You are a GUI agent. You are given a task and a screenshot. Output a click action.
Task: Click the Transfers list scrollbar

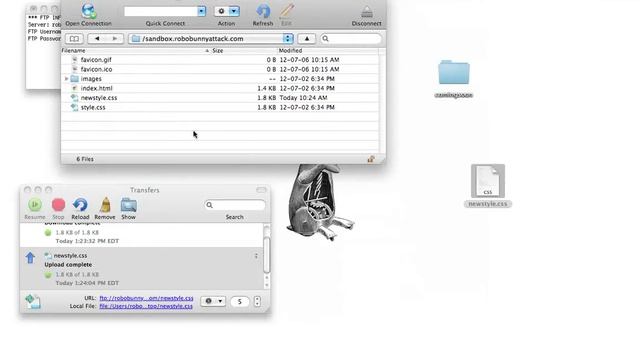pyautogui.click(x=267, y=256)
